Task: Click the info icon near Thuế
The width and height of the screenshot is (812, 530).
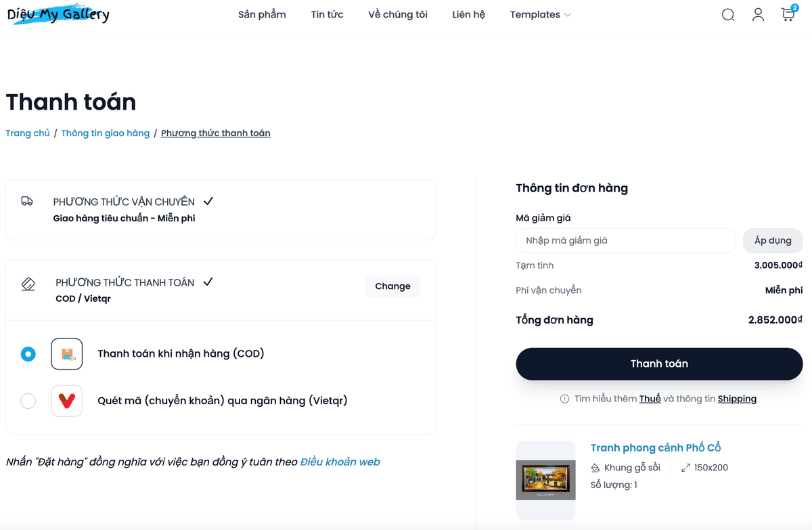Action: 564,399
